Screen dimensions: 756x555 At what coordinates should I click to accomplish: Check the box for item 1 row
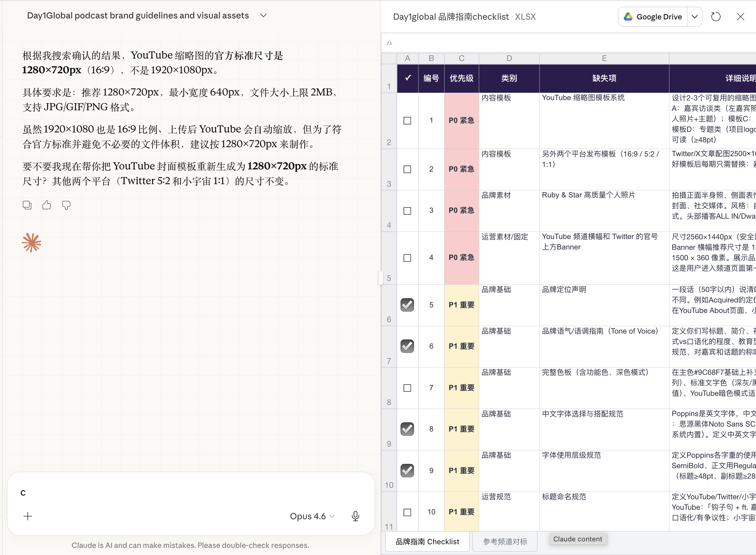[407, 121]
